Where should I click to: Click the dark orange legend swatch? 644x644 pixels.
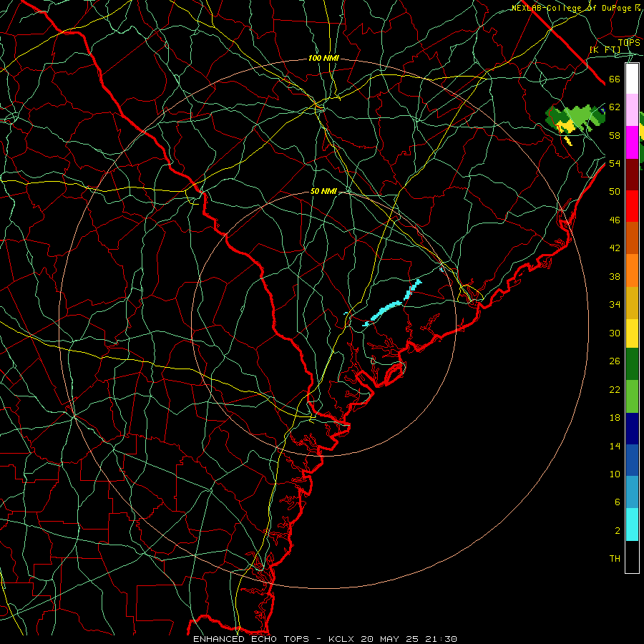click(632, 238)
